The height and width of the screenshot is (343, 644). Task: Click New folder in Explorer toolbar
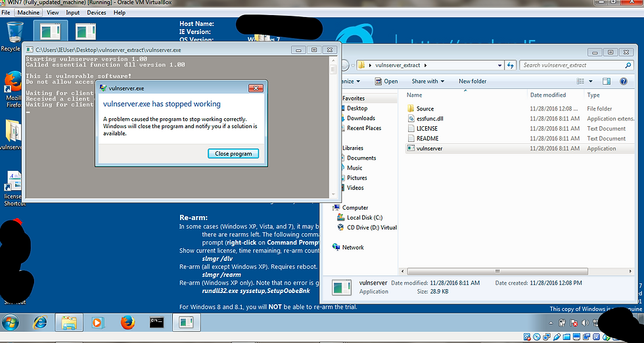click(472, 81)
